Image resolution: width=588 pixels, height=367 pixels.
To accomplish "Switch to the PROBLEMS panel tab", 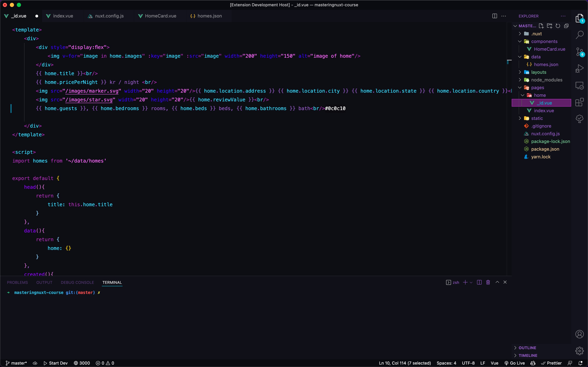I will click(17, 283).
